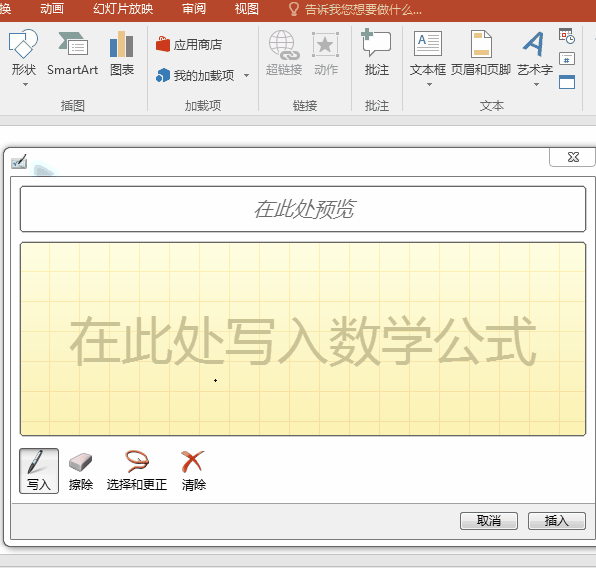Expand the 文本框 dropdown arrow

click(x=429, y=84)
